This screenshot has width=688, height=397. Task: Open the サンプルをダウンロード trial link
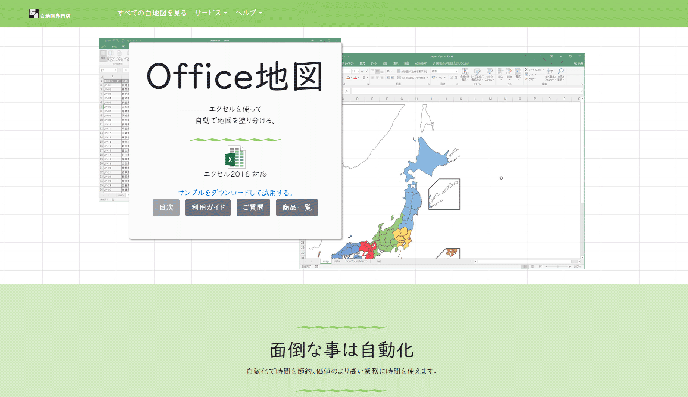pos(235,193)
